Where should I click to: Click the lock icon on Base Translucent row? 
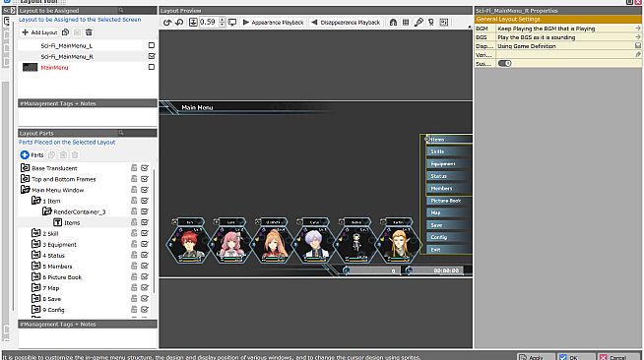(134, 168)
